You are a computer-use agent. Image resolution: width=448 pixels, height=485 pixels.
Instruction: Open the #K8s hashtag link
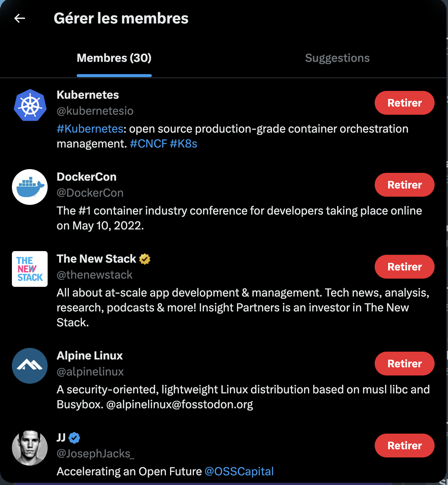(183, 144)
